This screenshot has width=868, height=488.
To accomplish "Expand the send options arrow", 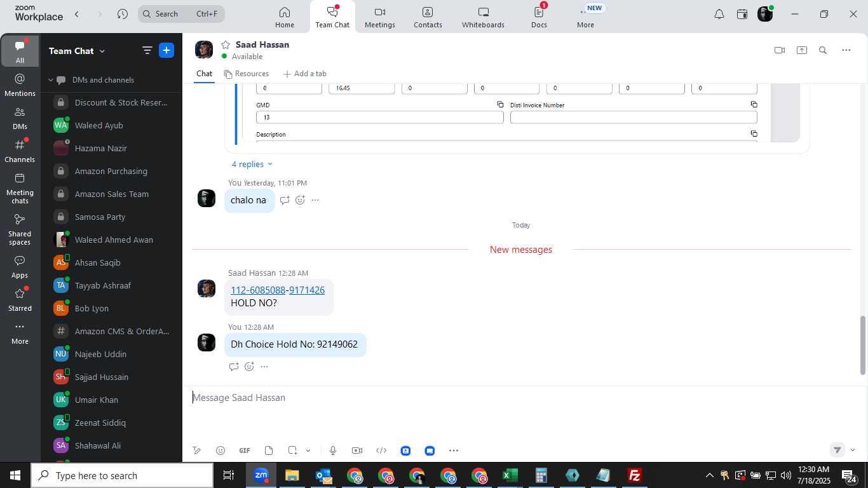I will 853,450.
